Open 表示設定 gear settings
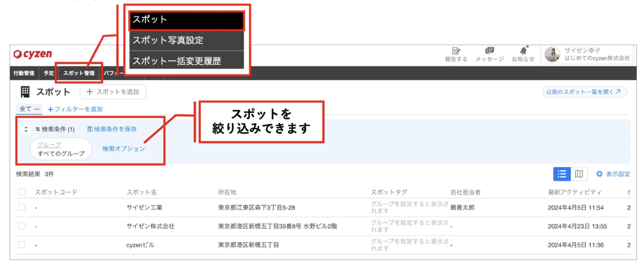The width and height of the screenshot is (644, 266). click(x=613, y=174)
